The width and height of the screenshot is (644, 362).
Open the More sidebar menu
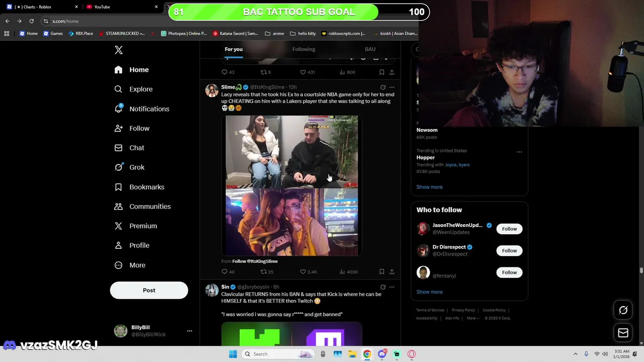click(x=130, y=265)
